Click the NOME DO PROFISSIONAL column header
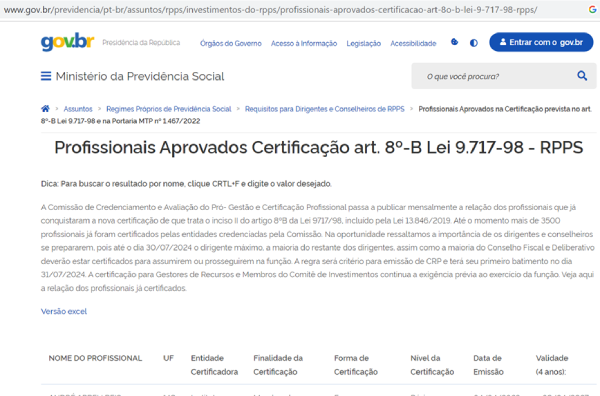 (x=95, y=358)
